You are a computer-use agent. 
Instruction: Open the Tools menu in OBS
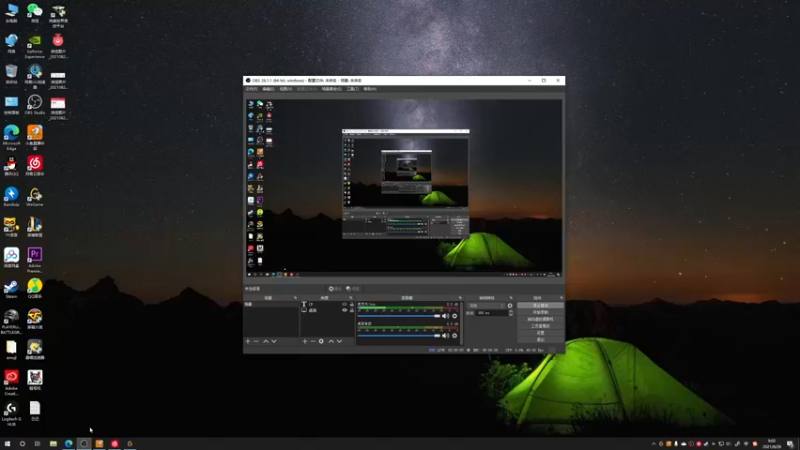click(x=353, y=89)
